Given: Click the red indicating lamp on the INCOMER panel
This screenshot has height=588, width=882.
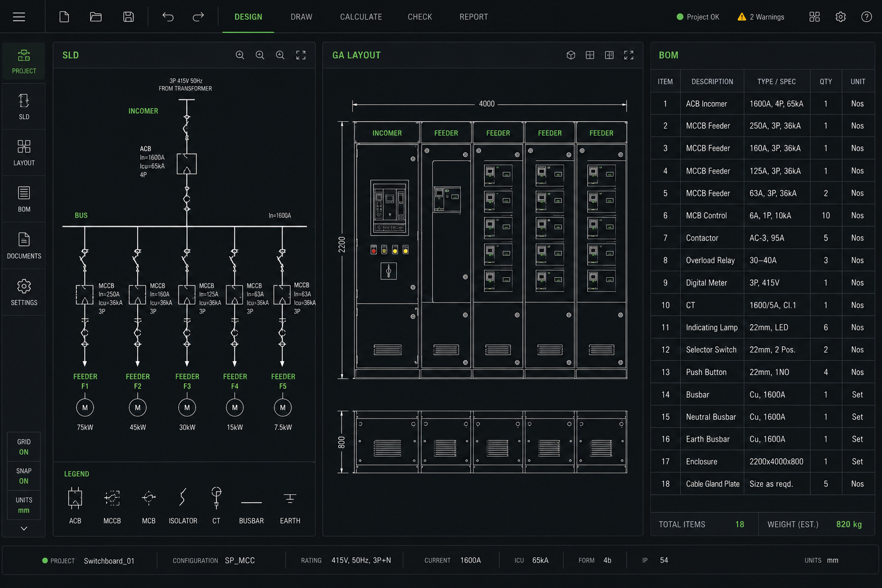Looking at the screenshot, I should tap(373, 250).
